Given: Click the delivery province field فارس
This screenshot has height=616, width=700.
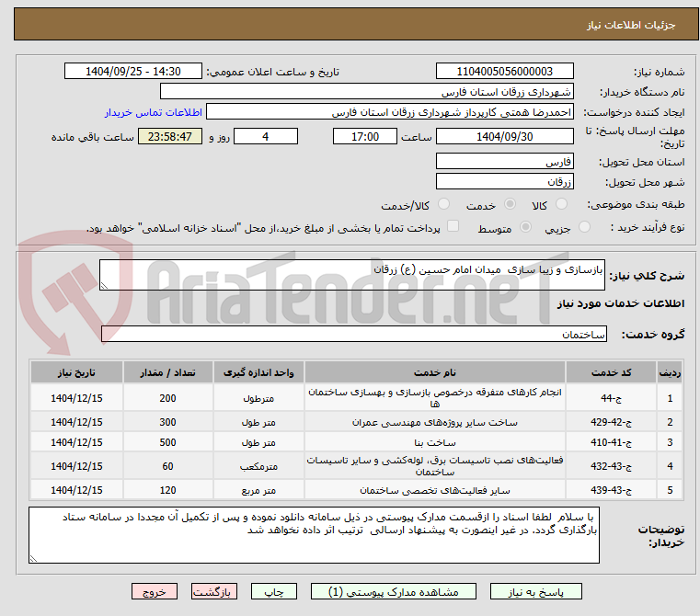Looking at the screenshot, I should (504, 161).
